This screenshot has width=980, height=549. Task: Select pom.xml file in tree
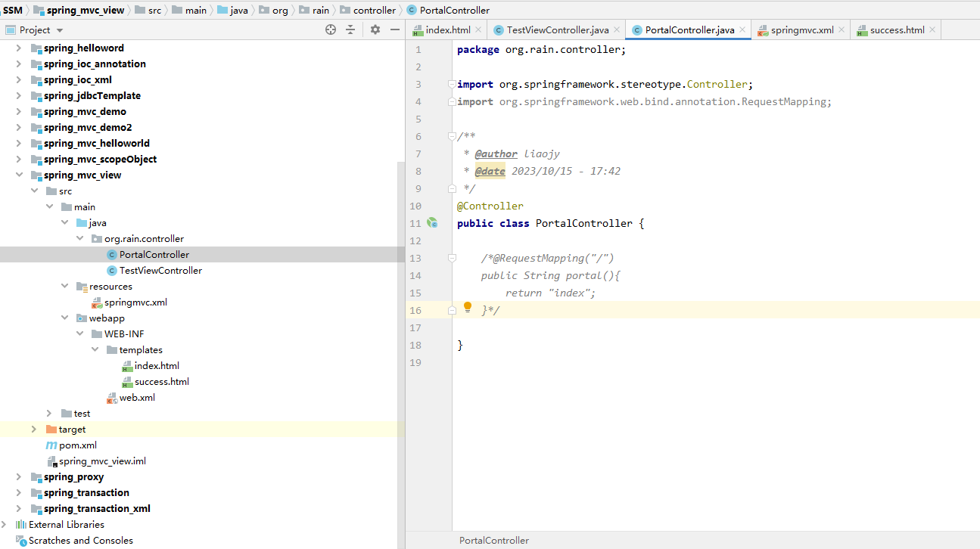[78, 445]
